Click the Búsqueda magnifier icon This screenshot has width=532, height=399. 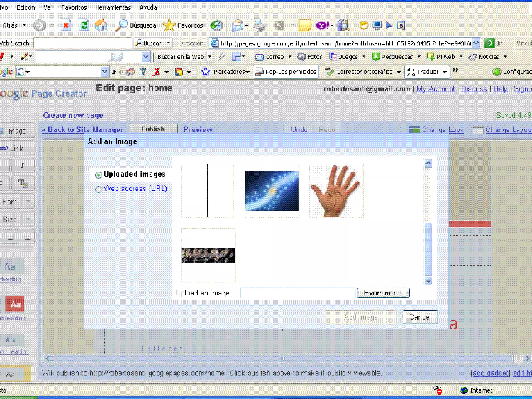pyautogui.click(x=121, y=25)
